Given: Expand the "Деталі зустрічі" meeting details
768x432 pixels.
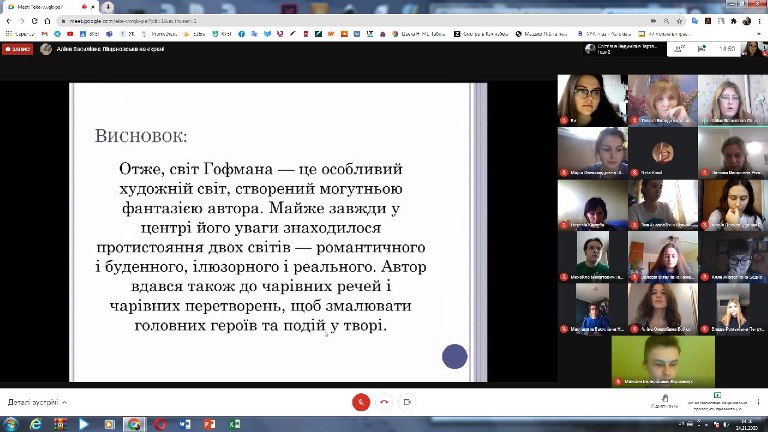Looking at the screenshot, I should click(37, 402).
